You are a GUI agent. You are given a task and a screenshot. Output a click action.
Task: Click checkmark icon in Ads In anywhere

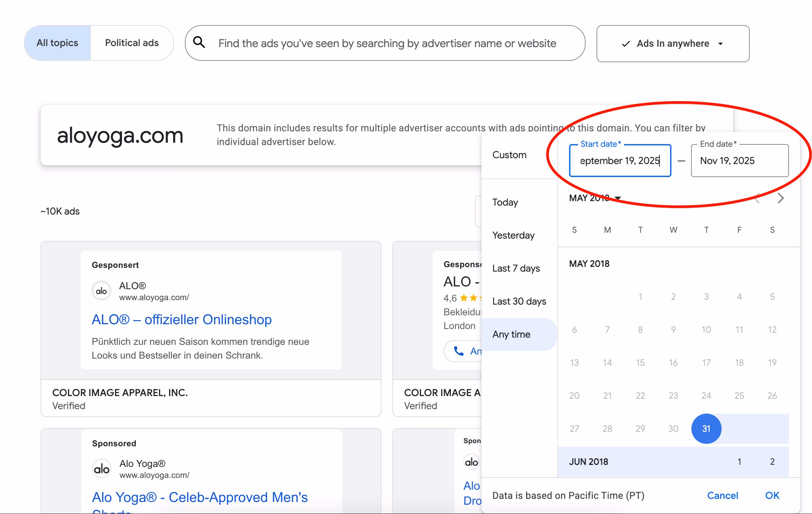(x=626, y=44)
